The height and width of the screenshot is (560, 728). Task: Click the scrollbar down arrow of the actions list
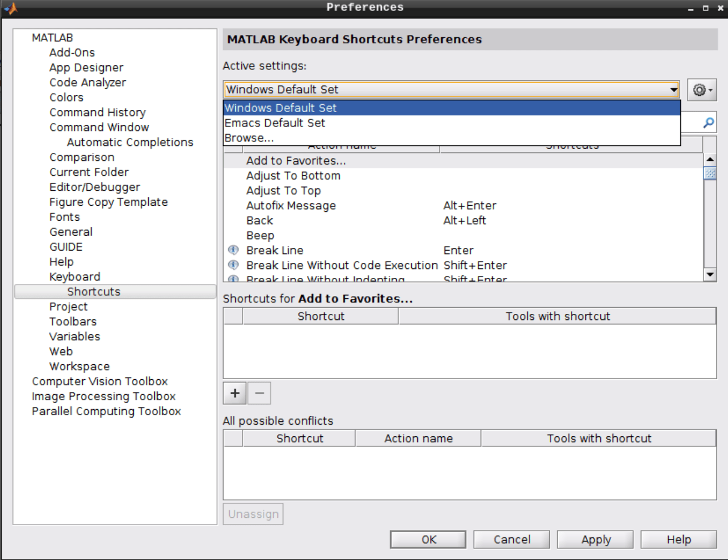[711, 274]
